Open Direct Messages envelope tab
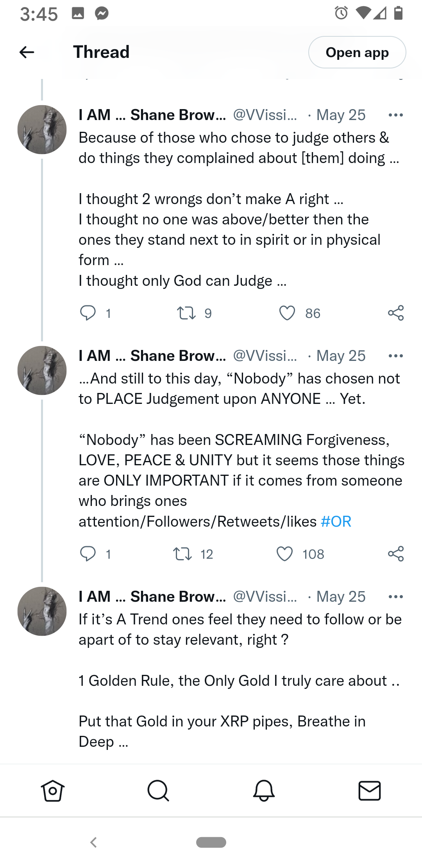 [x=369, y=791]
